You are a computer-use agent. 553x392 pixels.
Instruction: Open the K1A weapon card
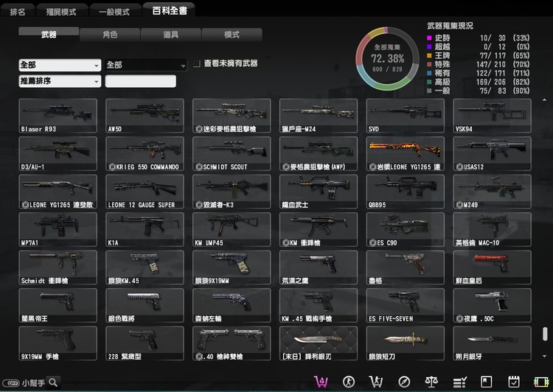click(x=145, y=229)
